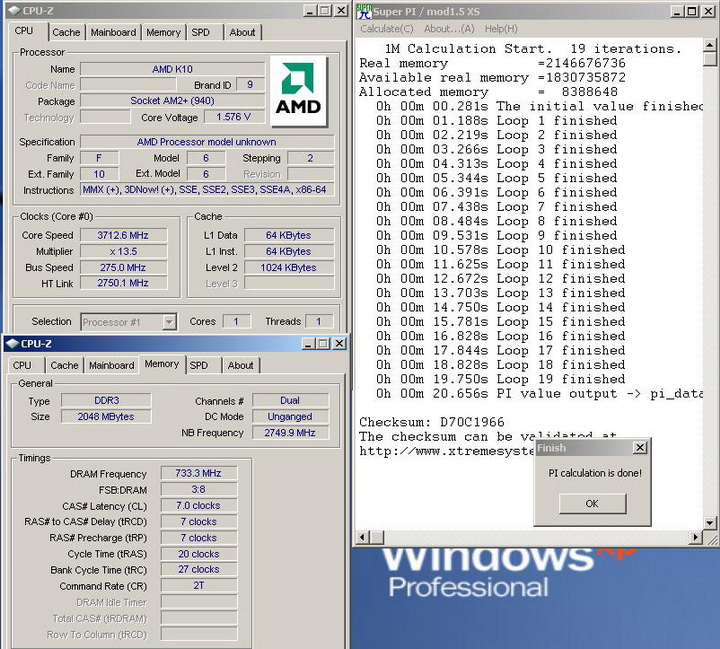This screenshot has height=649, width=720.
Task: Close the Finish dialog with X
Action: pos(640,448)
